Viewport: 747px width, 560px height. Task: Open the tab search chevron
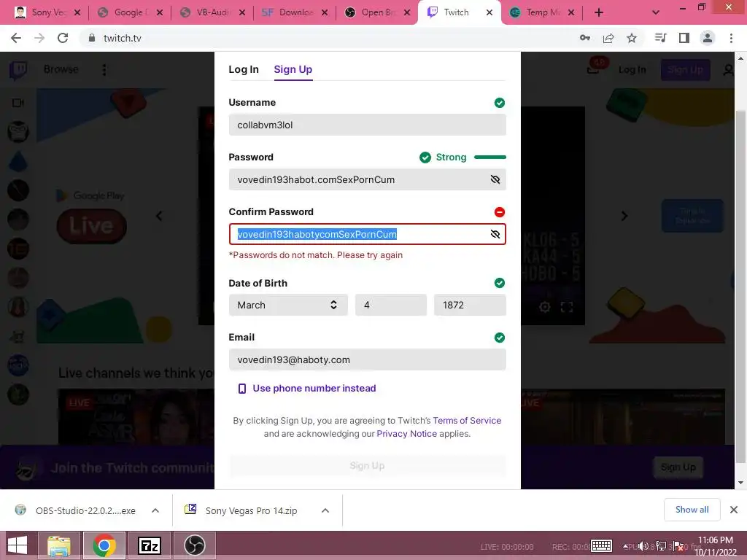[x=656, y=12]
